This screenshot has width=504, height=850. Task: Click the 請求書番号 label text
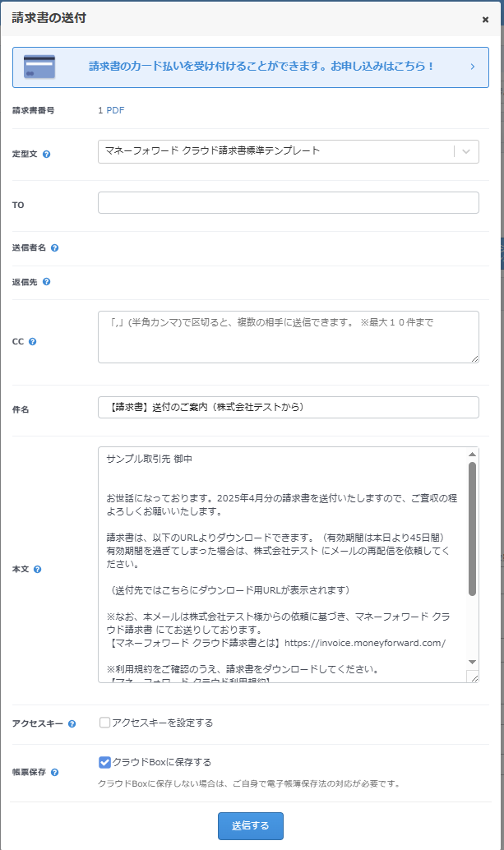tap(33, 110)
